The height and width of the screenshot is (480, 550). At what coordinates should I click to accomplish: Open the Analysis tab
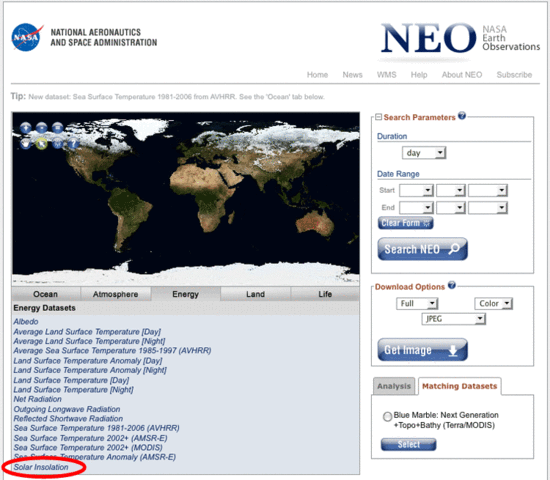[394, 386]
